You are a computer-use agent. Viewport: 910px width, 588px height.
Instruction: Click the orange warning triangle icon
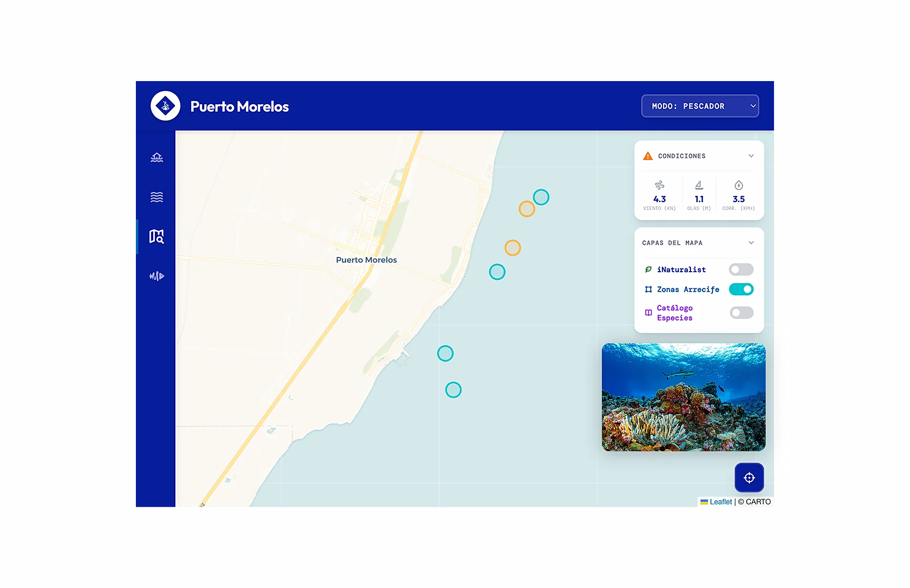[648, 156]
